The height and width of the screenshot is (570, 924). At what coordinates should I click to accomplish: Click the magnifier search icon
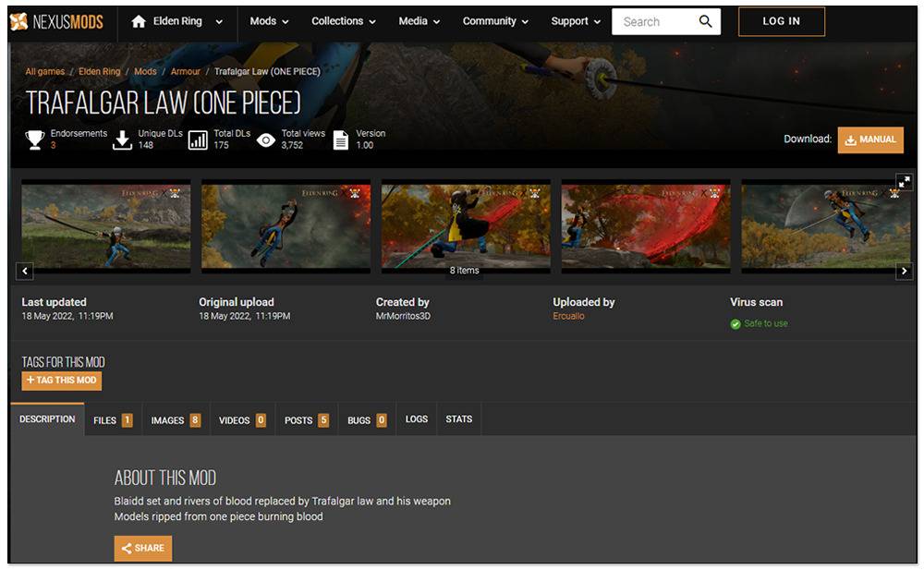click(x=705, y=22)
